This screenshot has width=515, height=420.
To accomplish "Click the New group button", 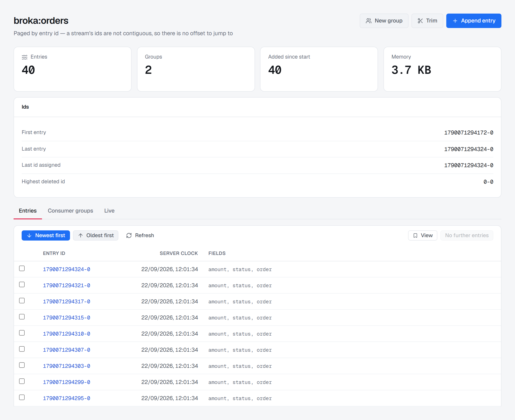I will 384,21.
